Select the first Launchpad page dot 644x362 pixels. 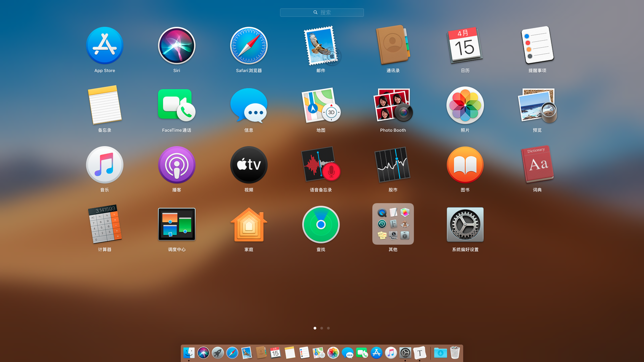pyautogui.click(x=315, y=328)
